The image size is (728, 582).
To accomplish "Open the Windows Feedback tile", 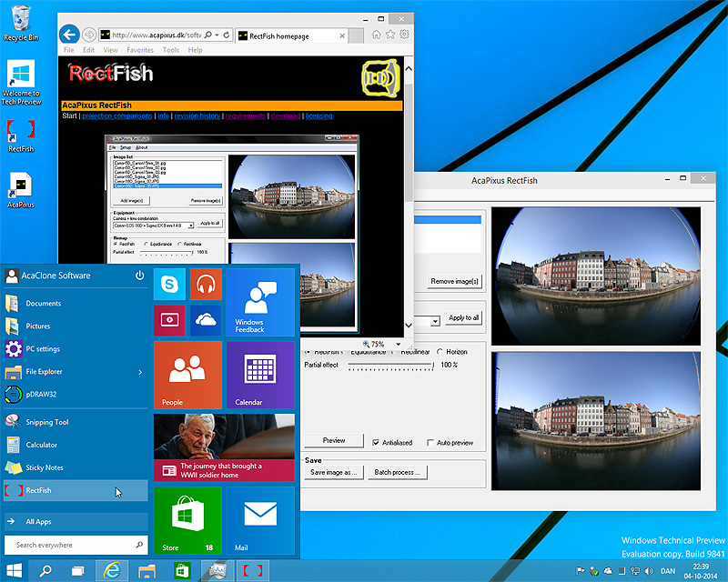I will [x=260, y=302].
